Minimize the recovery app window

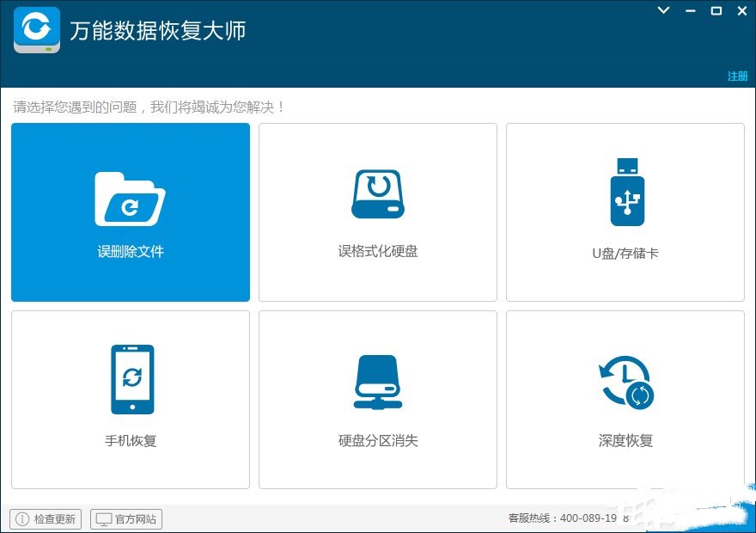pyautogui.click(x=691, y=10)
